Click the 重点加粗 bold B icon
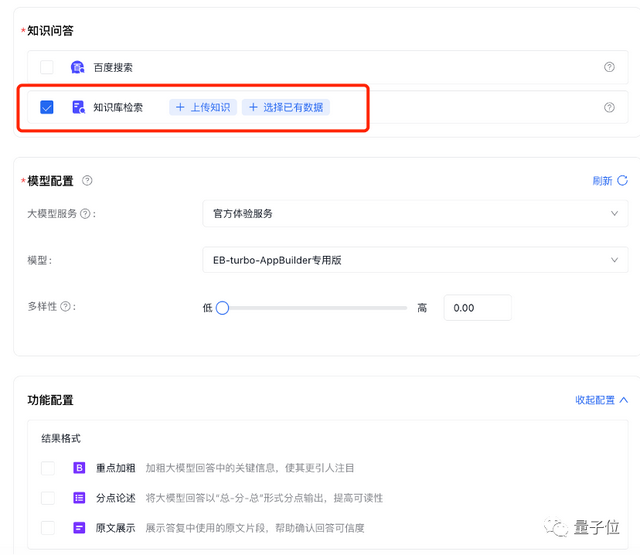 [x=79, y=468]
